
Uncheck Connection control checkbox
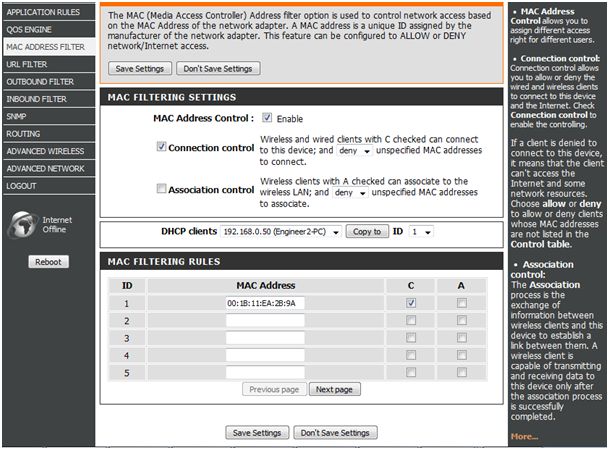click(161, 146)
